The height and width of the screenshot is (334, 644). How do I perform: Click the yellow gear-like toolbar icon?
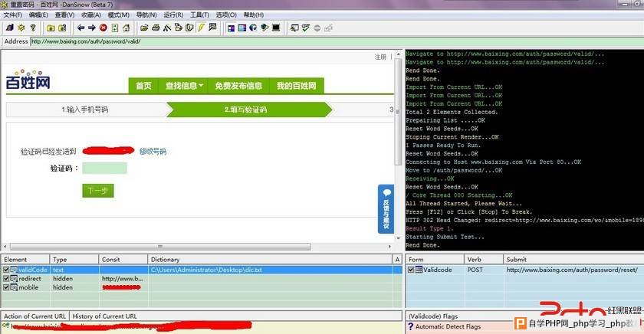click(21, 28)
